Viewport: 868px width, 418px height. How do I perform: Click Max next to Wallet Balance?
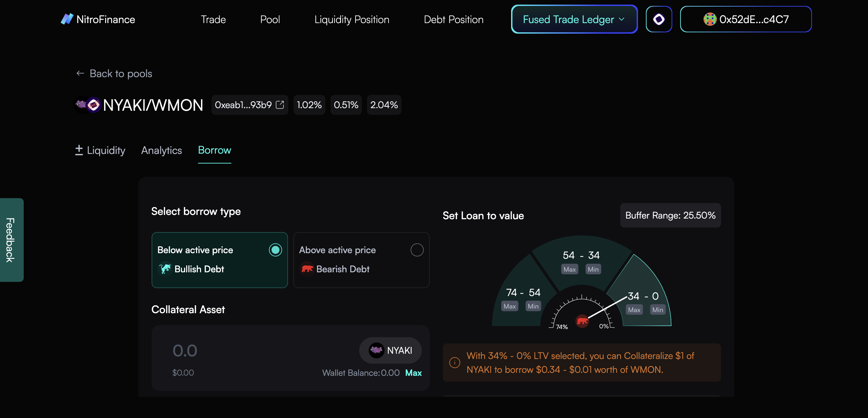pyautogui.click(x=413, y=373)
